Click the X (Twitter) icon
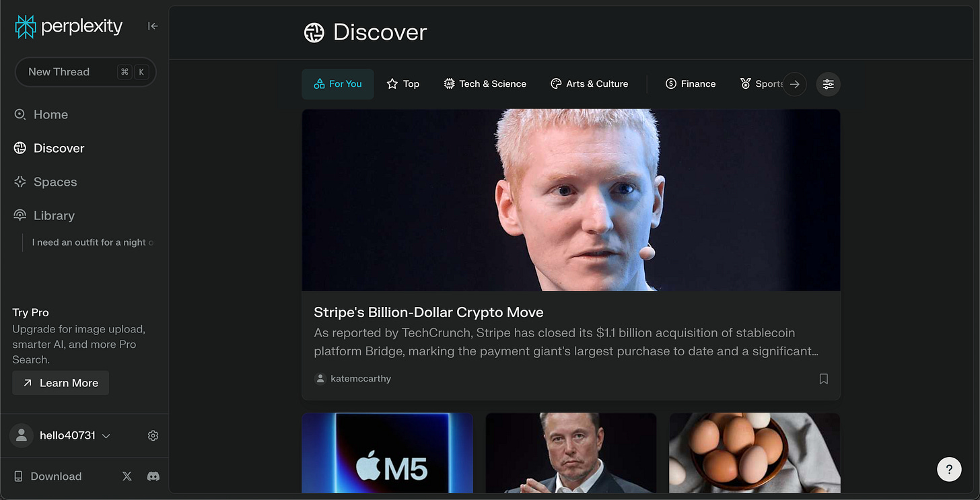This screenshot has height=500, width=980. coord(127,476)
